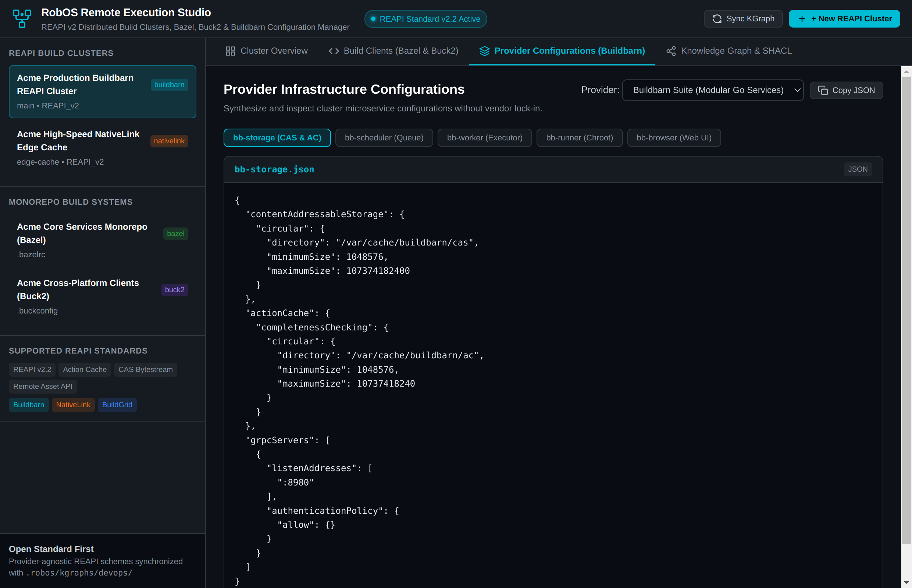Click the maximumSize 107374182400 value
Image resolution: width=912 pixels, height=588 pixels.
click(377, 271)
